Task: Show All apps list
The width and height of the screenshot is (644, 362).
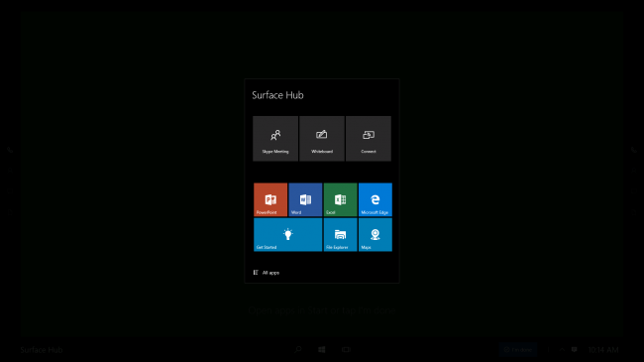Action: 267,273
